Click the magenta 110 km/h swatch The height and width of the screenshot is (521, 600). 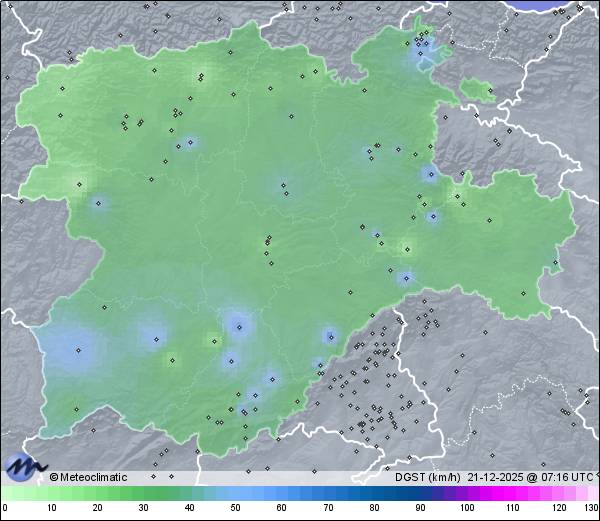coord(512,494)
